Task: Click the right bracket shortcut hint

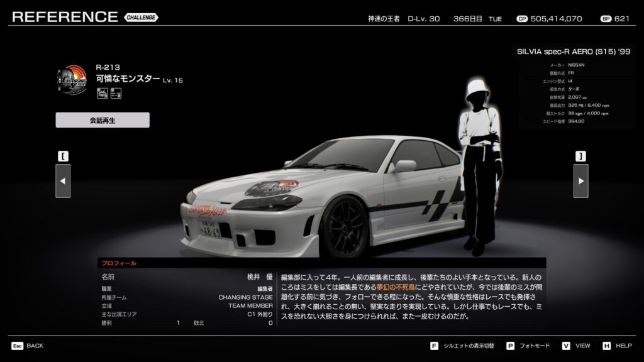Action: pos(580,155)
